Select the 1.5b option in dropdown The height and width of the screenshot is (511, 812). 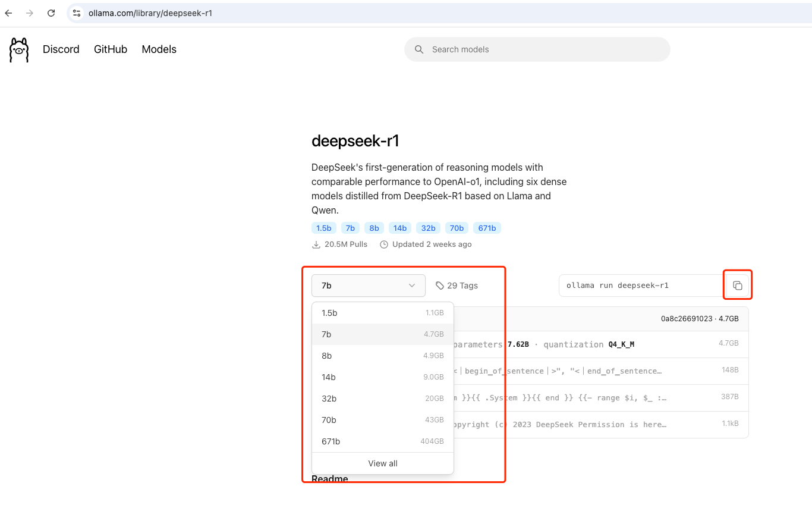click(x=382, y=313)
